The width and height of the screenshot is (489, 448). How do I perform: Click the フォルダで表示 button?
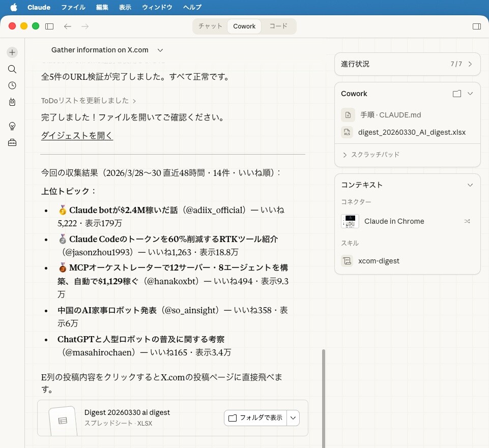255,418
